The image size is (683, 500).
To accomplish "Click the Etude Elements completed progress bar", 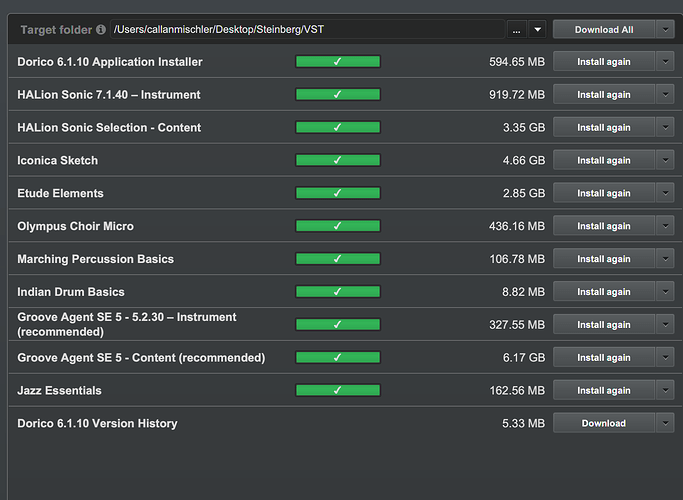I will coord(338,193).
